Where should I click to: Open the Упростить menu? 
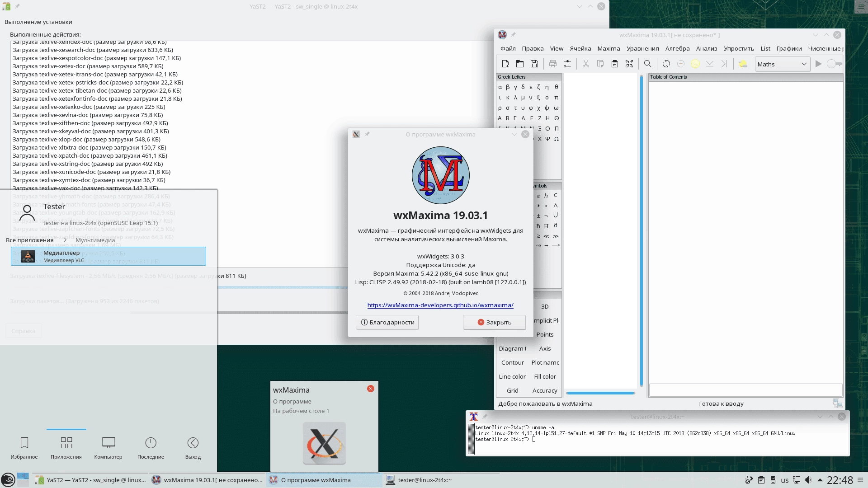click(739, 48)
